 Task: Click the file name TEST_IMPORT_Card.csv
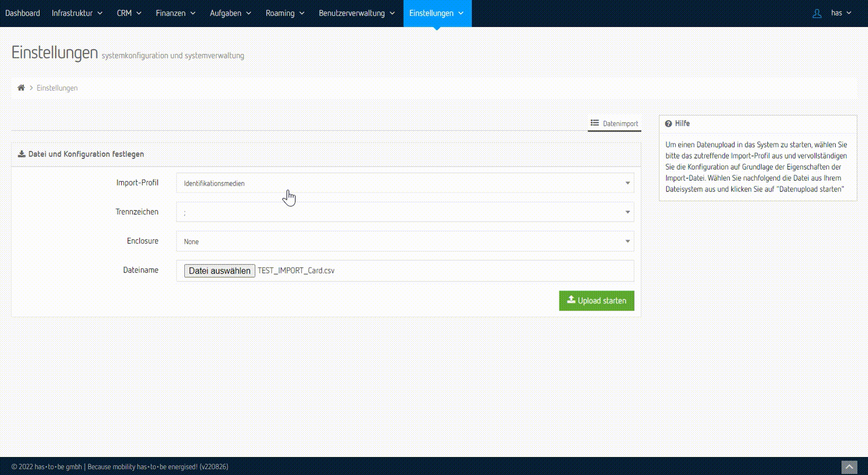(296, 271)
